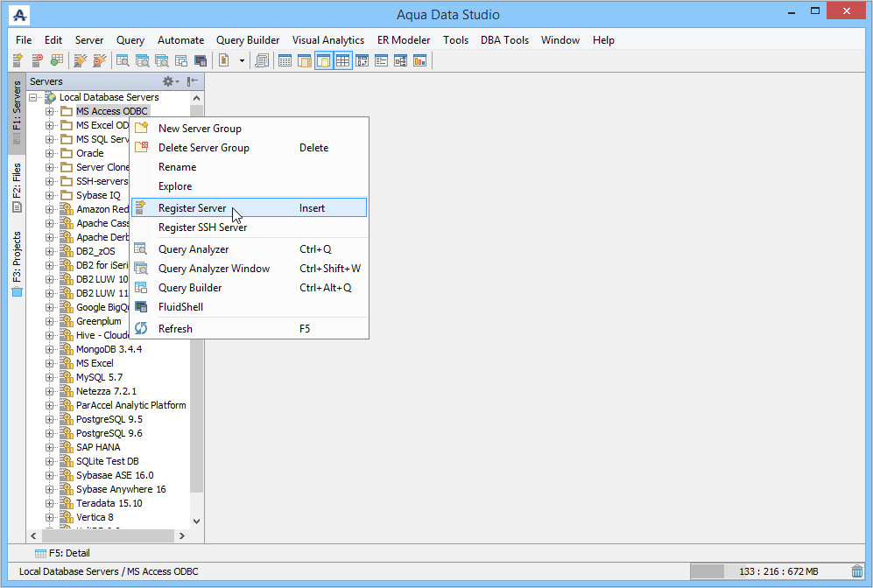This screenshot has width=873, height=588.
Task: Click the new document toolbar icon
Action: coord(224,60)
